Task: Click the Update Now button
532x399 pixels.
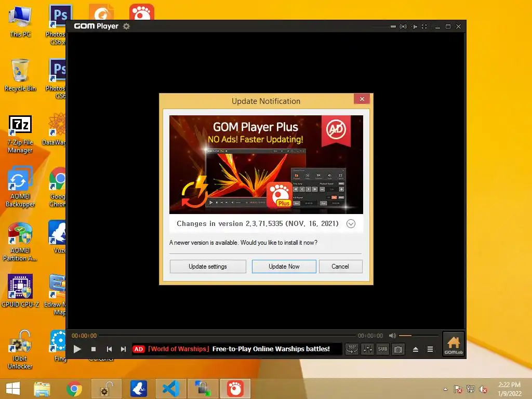Action: (284, 267)
